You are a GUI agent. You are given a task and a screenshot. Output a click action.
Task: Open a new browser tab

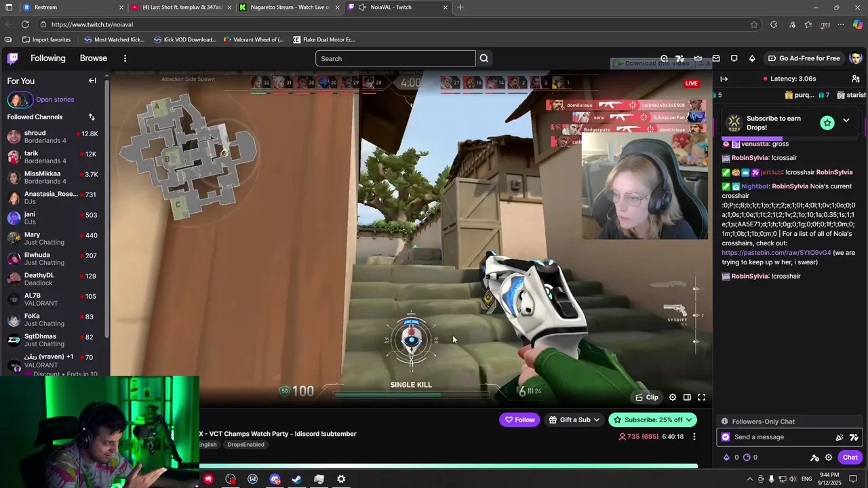point(460,7)
